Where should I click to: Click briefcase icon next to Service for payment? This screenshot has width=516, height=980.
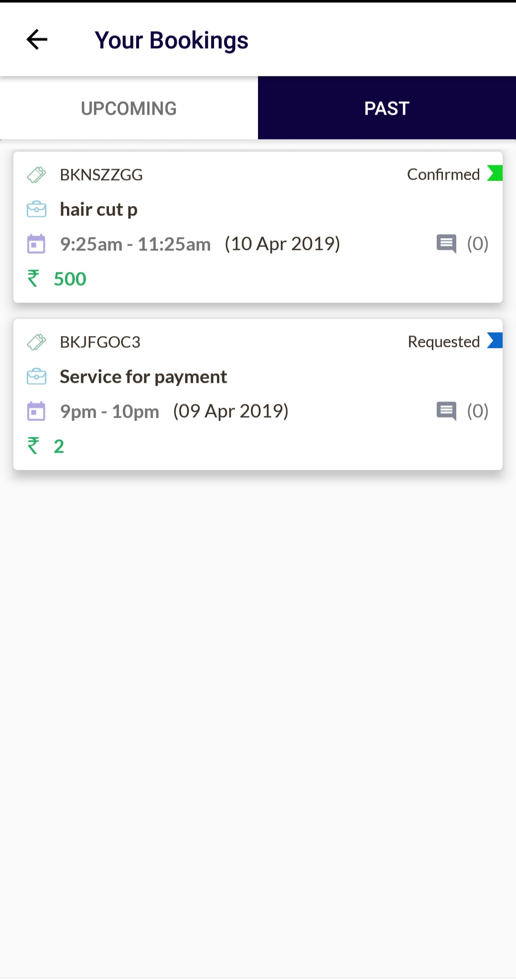click(x=36, y=377)
